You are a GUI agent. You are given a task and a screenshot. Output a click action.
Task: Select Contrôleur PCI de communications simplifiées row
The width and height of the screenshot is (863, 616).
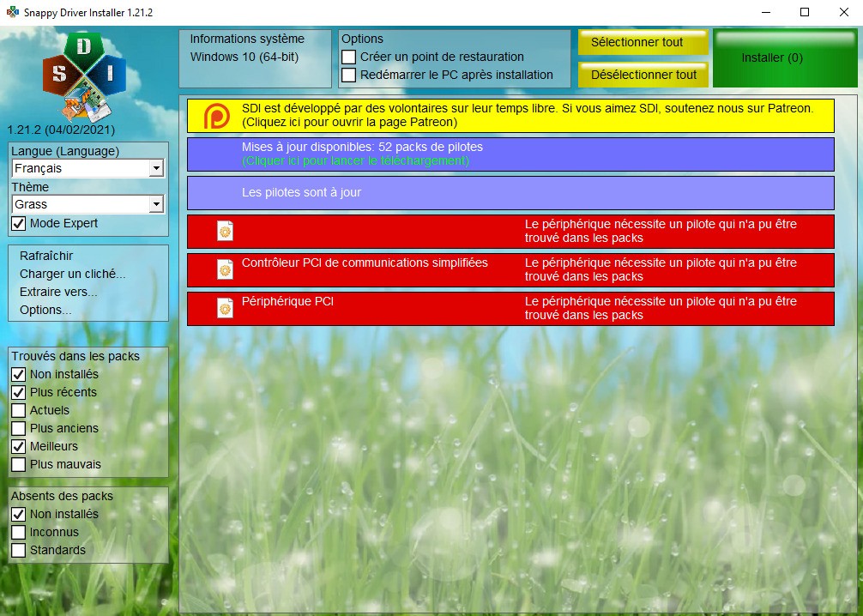510,270
